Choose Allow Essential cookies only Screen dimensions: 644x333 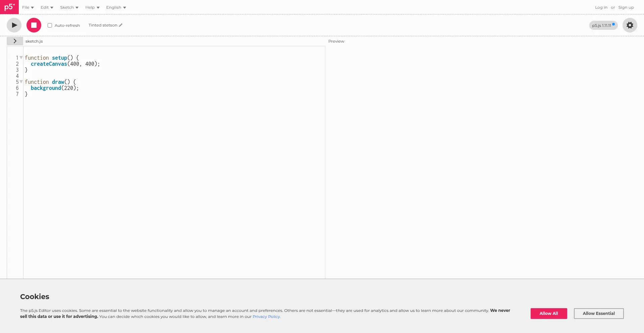tap(598, 314)
